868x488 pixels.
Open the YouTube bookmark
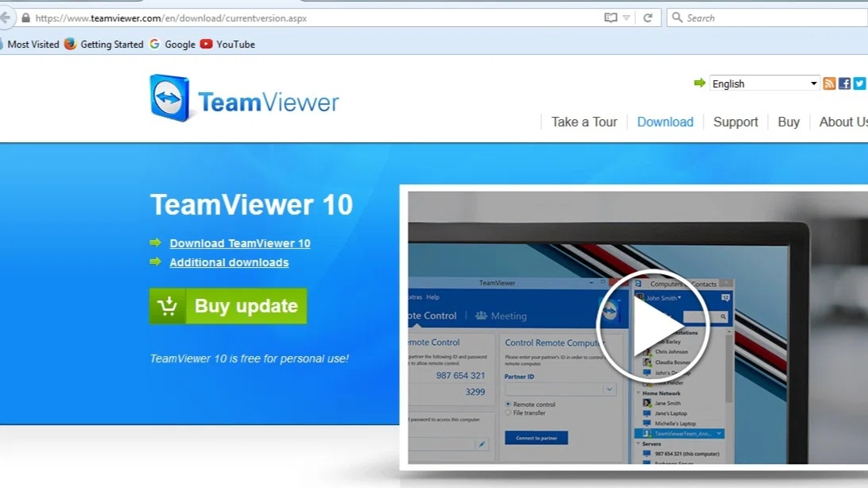227,45
